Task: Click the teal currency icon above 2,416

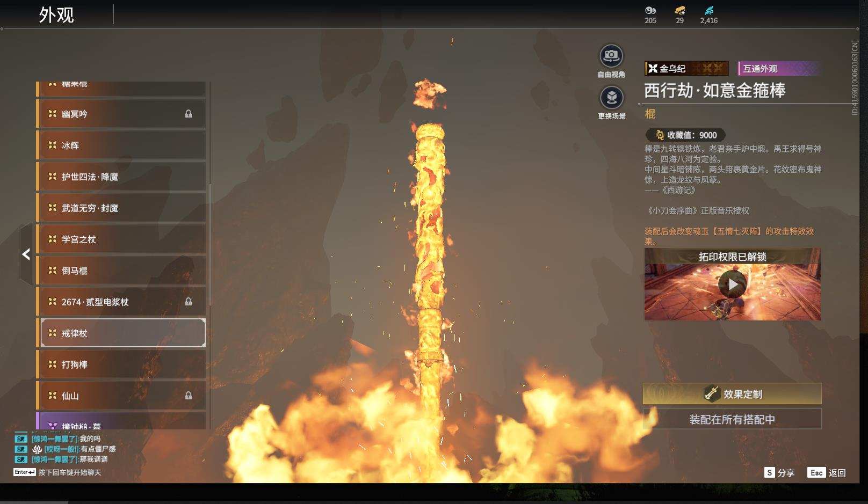Action: pos(709,10)
